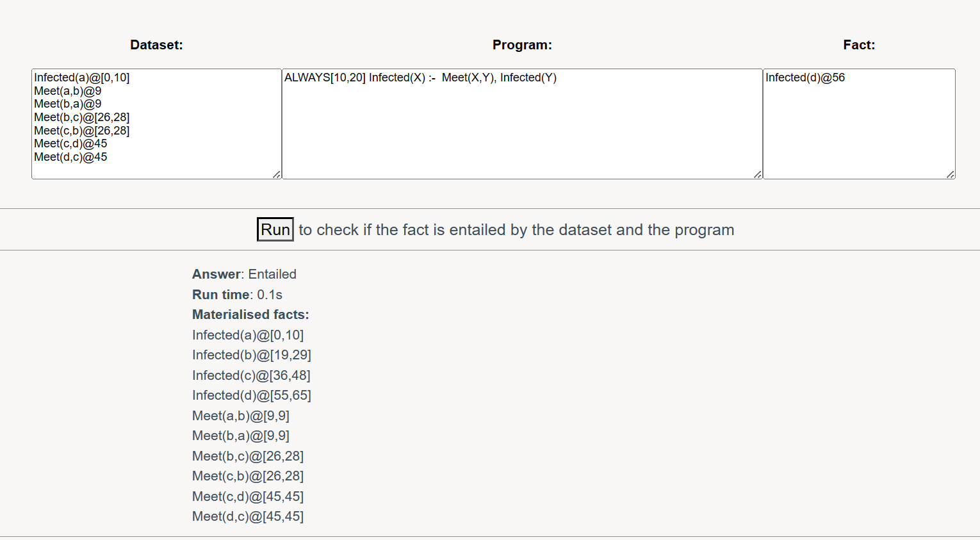The width and height of the screenshot is (980, 540).
Task: Grab the Dataset textarea resize handle
Action: [277, 174]
